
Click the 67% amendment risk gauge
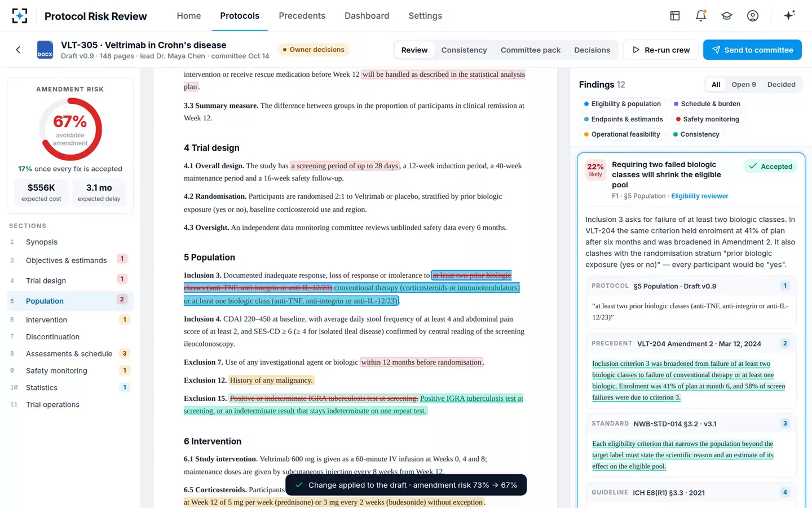click(70, 129)
